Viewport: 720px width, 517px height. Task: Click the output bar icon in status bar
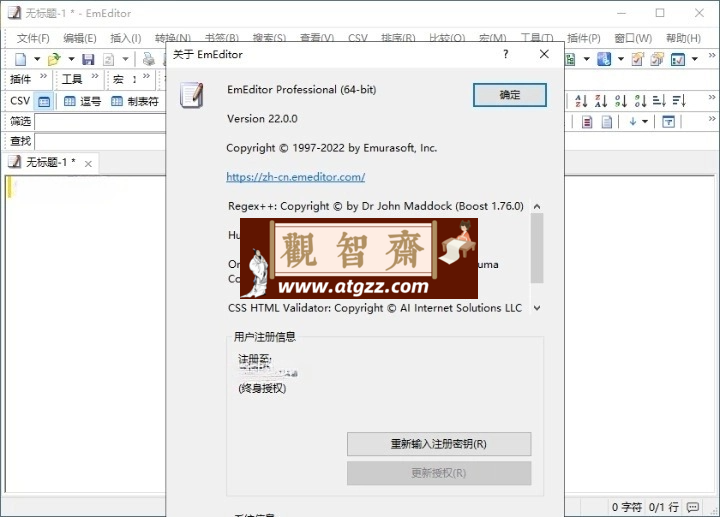click(x=692, y=507)
